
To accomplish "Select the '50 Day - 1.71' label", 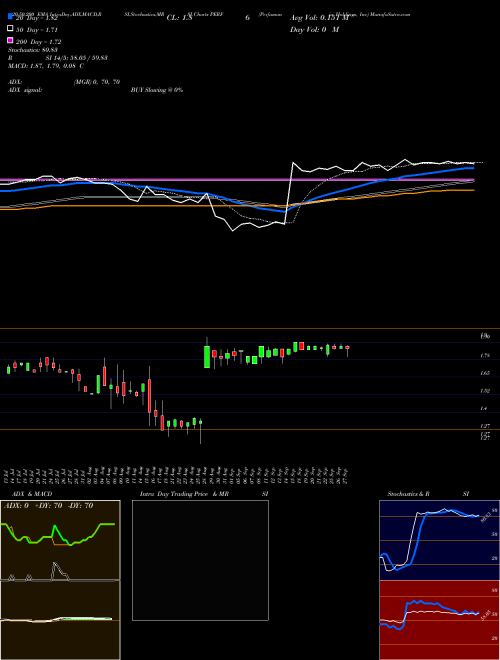I will 37,30.
